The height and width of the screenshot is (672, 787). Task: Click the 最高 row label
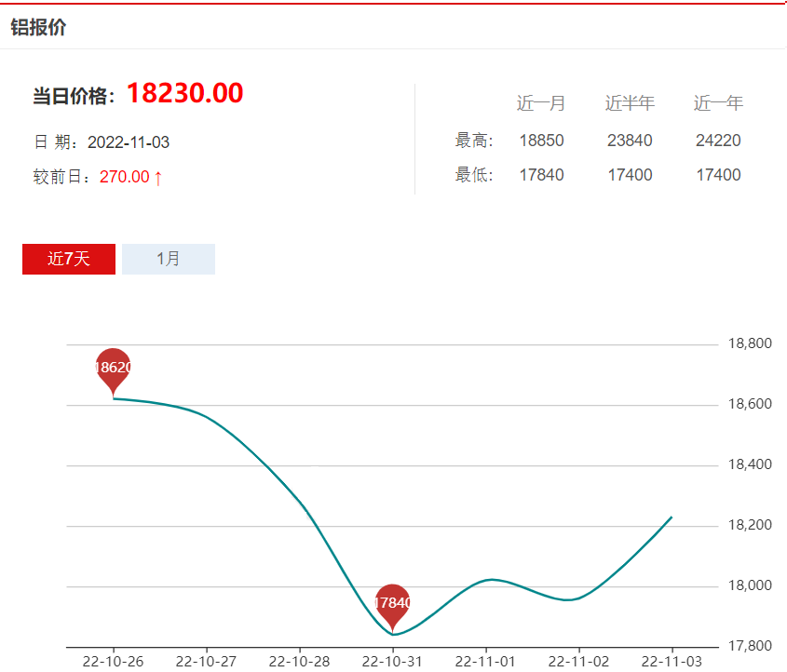[474, 141]
